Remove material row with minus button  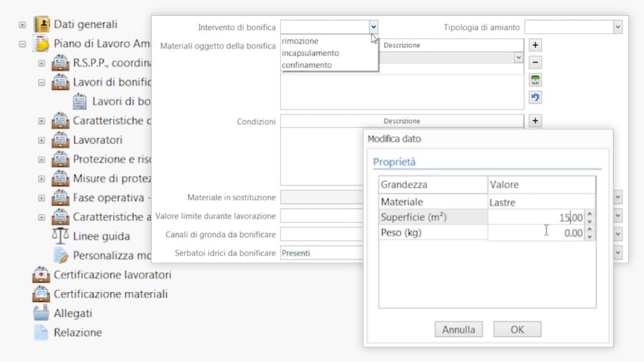click(535, 62)
